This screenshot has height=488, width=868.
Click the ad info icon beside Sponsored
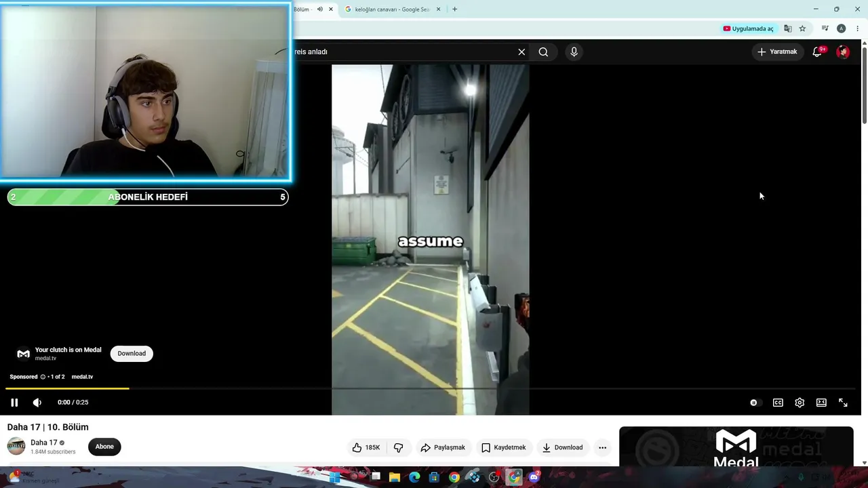43,377
